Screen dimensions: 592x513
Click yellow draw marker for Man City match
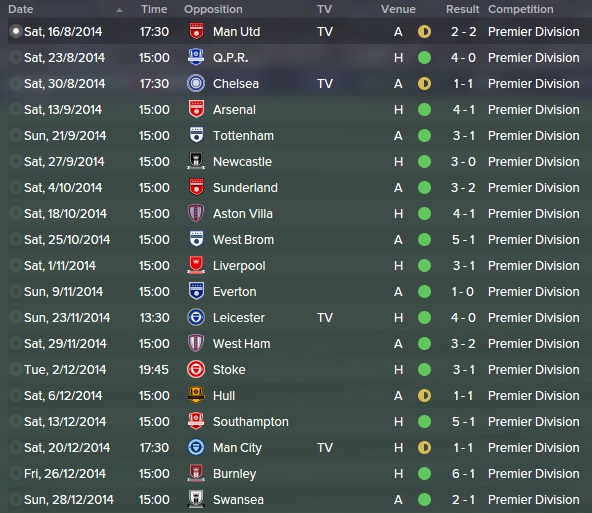[424, 448]
